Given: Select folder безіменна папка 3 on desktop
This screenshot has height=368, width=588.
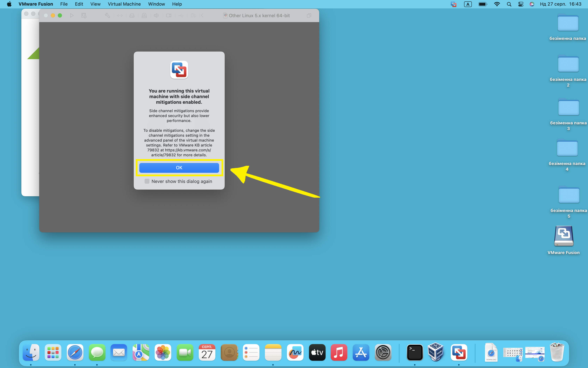Looking at the screenshot, I should point(568,108).
